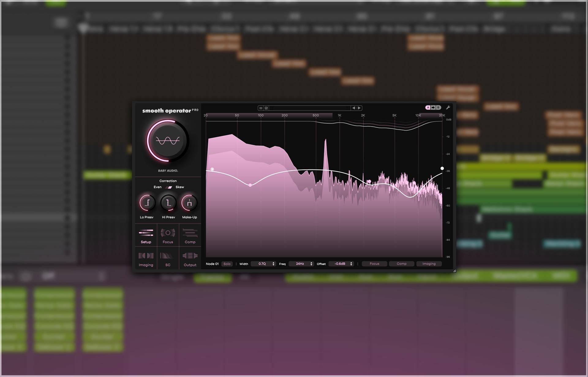The height and width of the screenshot is (377, 588).
Task: Select the curve node at 20K
Action: 442,168
